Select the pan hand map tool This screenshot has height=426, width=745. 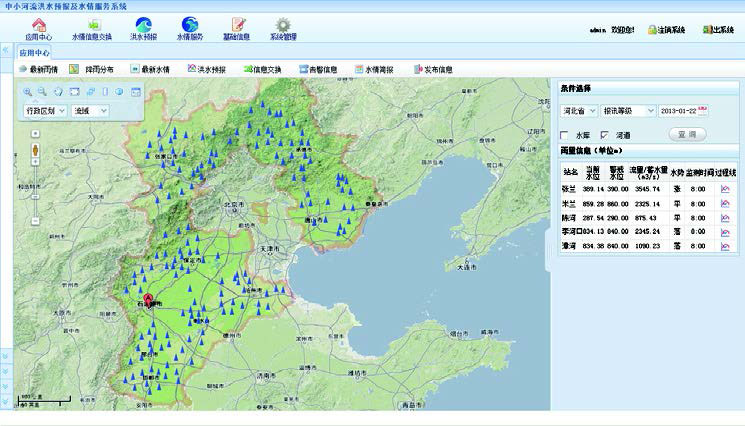pos(59,92)
